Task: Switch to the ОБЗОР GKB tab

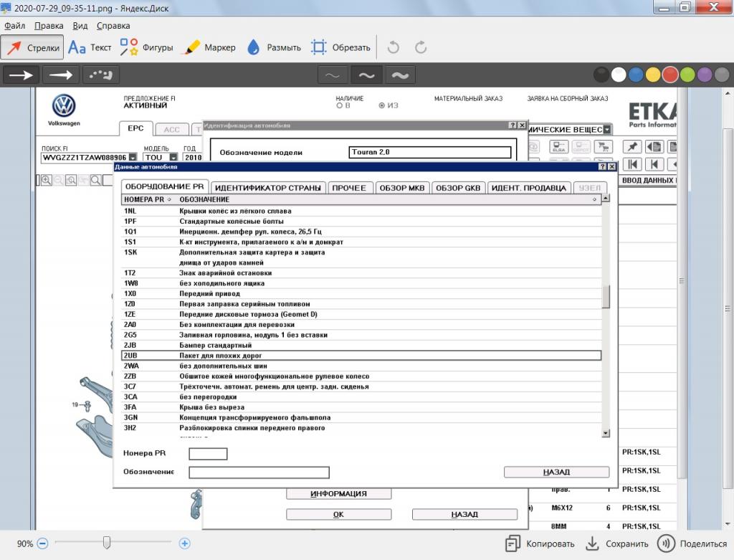Action: [x=458, y=188]
